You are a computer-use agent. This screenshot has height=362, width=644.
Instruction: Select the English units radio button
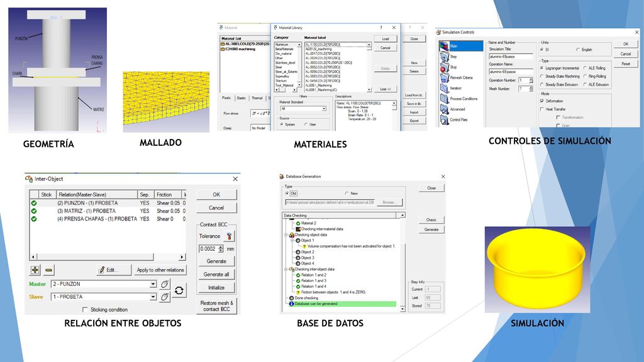[577, 50]
